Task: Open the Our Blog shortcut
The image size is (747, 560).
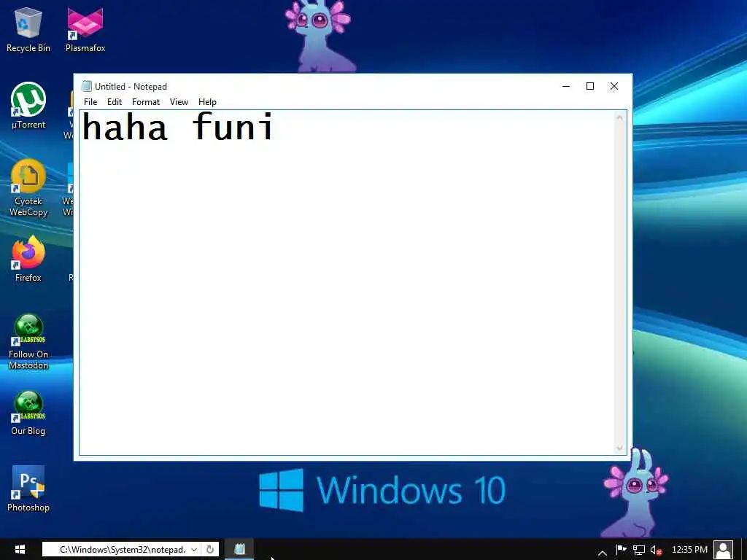Action: click(28, 413)
